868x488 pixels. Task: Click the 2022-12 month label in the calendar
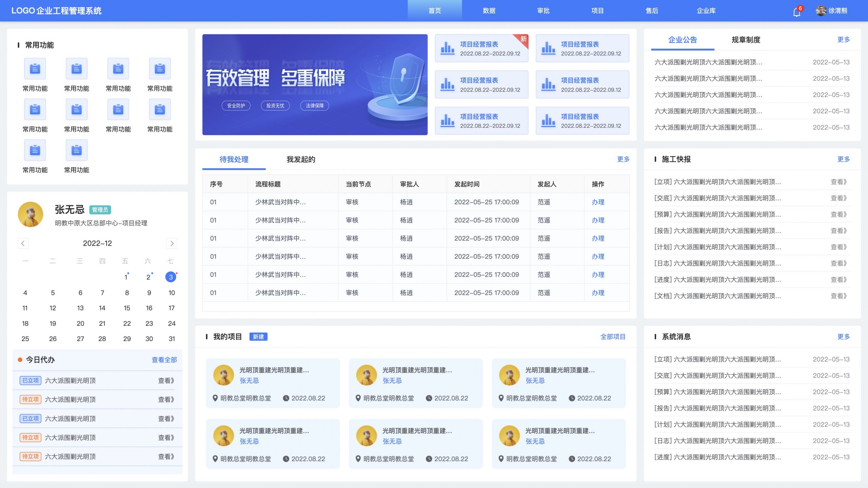[x=97, y=243]
